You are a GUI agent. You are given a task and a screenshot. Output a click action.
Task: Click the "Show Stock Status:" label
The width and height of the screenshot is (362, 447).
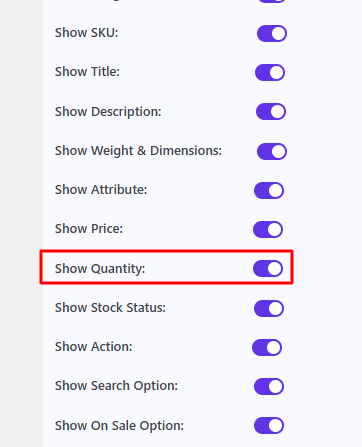pos(110,308)
